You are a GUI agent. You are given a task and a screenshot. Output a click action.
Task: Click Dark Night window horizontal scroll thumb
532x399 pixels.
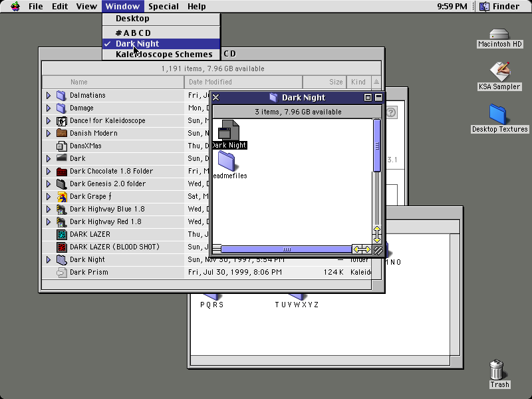tap(287, 250)
